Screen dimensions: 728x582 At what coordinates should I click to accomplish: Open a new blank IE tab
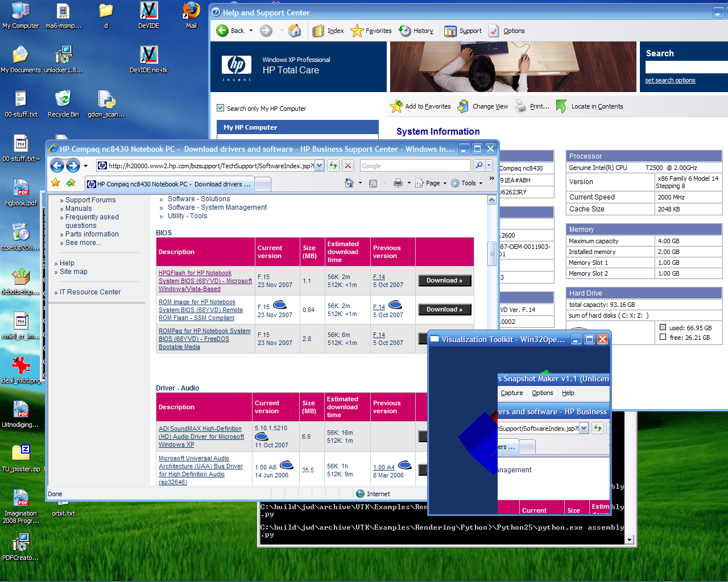(x=262, y=184)
